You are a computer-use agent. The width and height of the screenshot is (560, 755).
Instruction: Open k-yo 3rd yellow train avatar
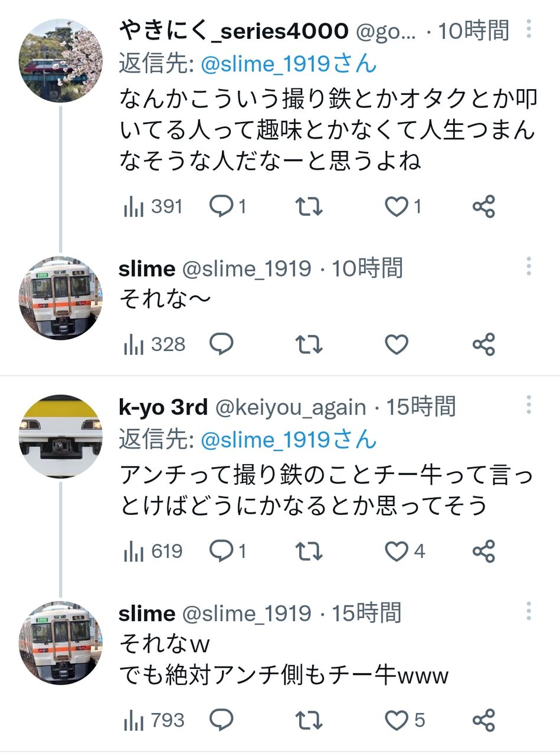[61, 436]
